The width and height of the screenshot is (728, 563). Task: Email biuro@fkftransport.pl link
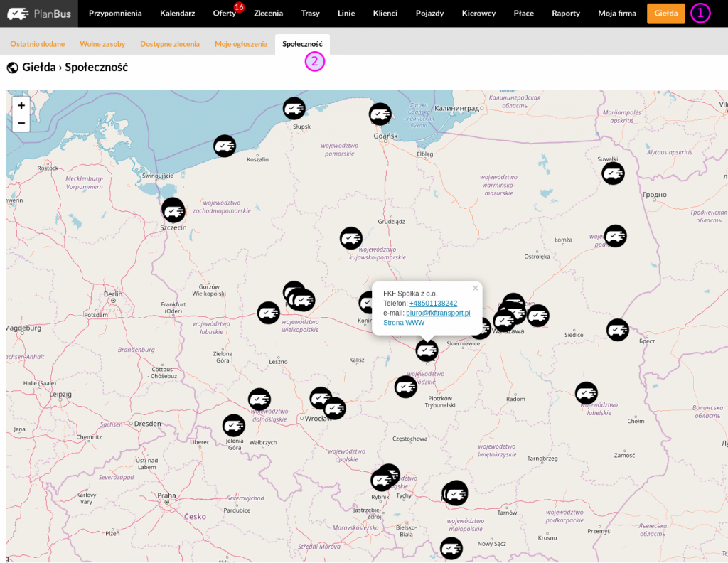[438, 313]
